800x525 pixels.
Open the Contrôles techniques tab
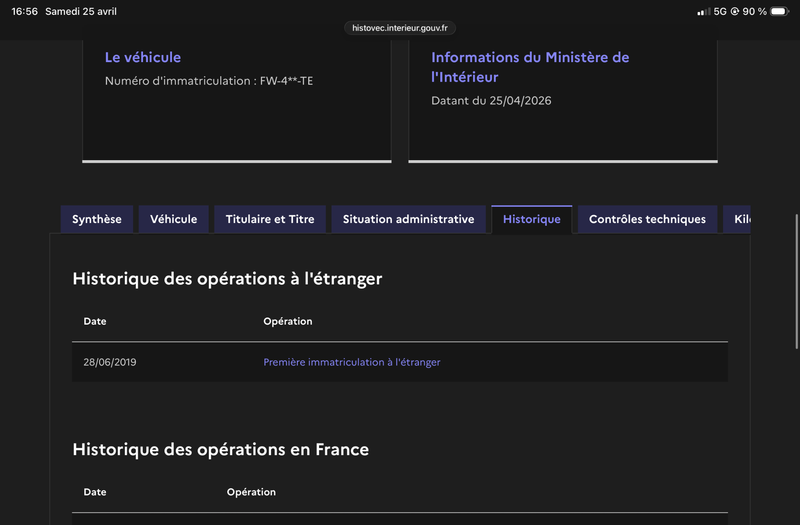(647, 219)
